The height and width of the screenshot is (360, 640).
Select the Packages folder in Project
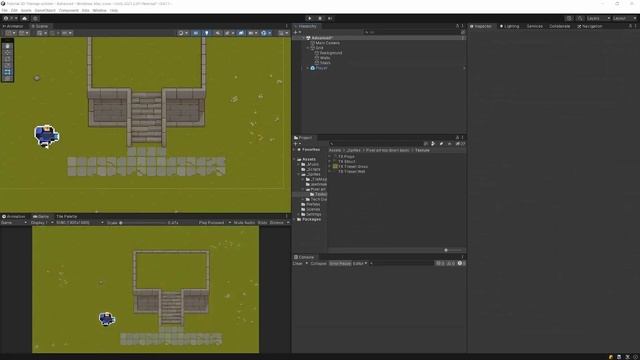(311, 220)
